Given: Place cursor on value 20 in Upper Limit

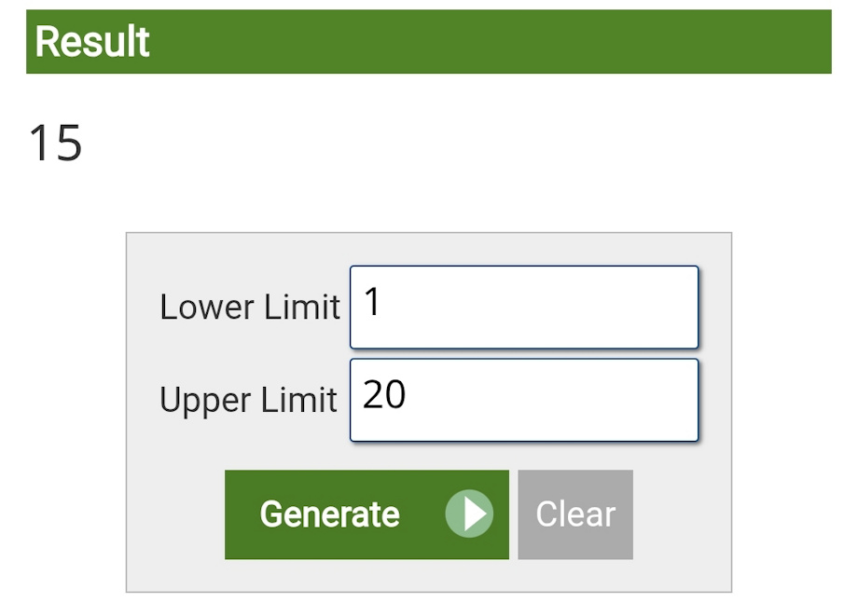Looking at the screenshot, I should click(384, 395).
